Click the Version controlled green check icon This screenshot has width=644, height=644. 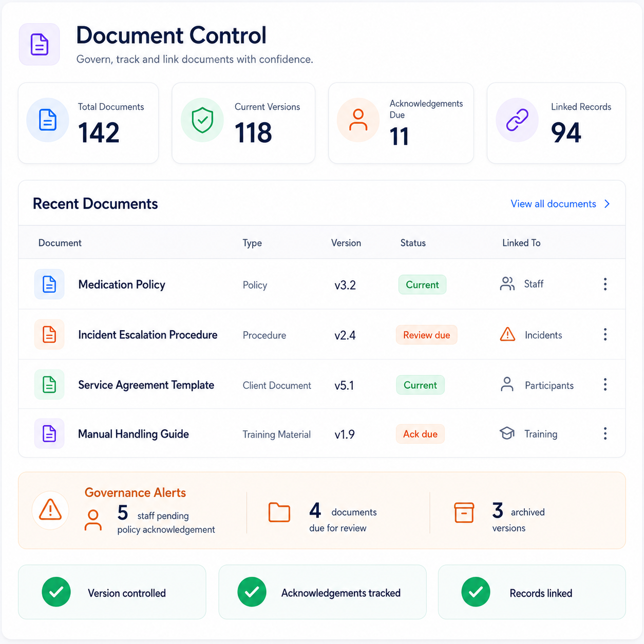click(56, 592)
